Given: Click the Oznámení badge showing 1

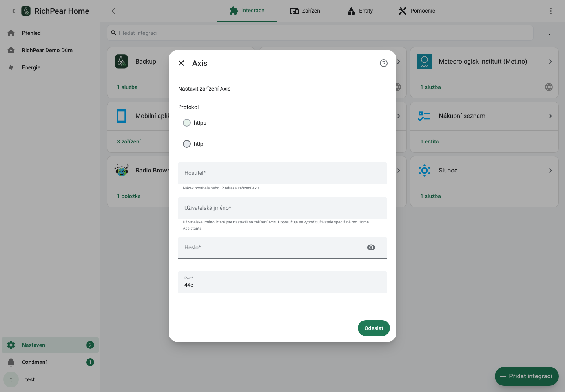Looking at the screenshot, I should pyautogui.click(x=90, y=362).
